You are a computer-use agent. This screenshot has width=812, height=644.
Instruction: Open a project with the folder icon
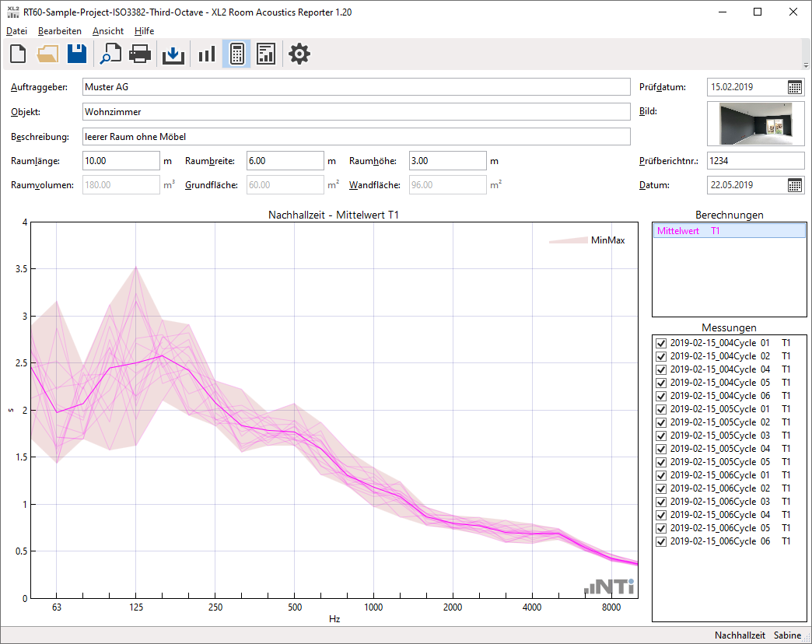click(x=47, y=54)
